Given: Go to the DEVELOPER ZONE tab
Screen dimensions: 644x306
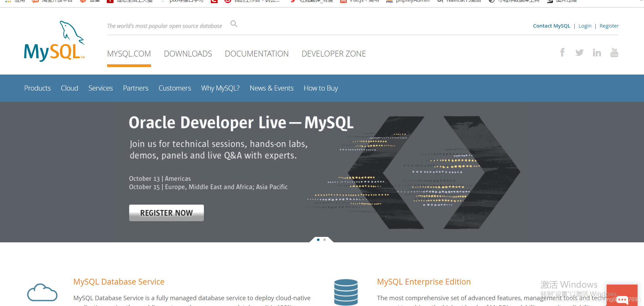Looking at the screenshot, I should (334, 54).
